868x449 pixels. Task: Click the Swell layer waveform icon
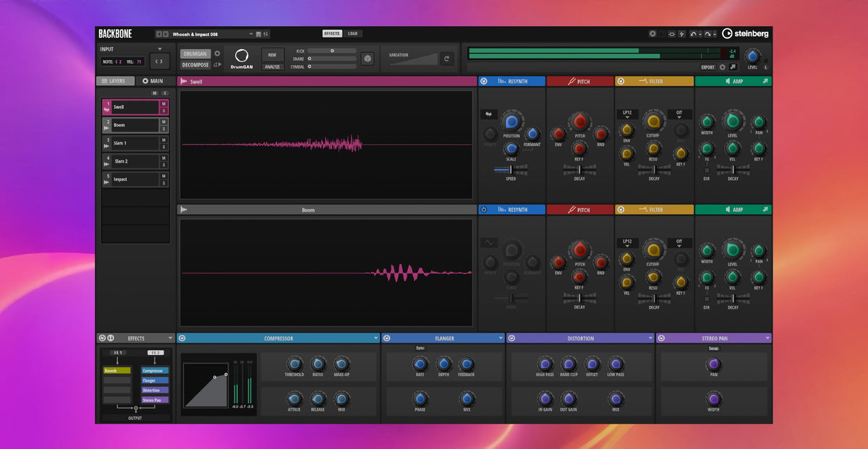107,110
